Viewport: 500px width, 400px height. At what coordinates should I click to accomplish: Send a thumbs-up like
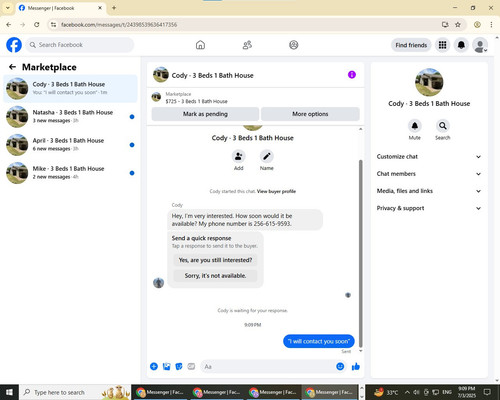click(356, 367)
